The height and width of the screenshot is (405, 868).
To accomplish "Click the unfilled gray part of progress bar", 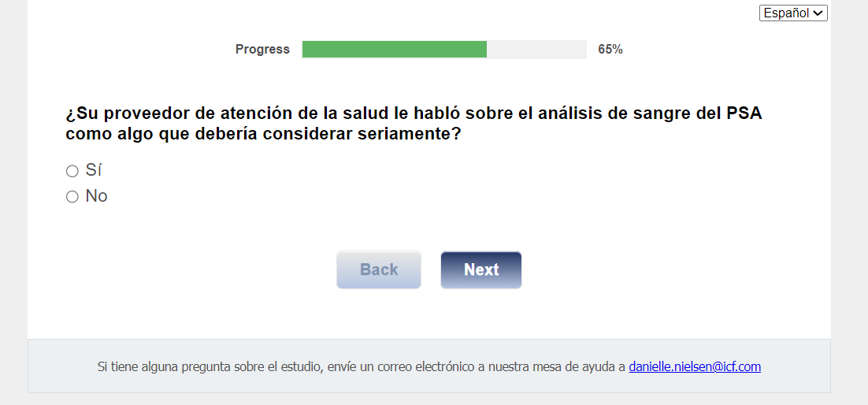I will coord(536,50).
